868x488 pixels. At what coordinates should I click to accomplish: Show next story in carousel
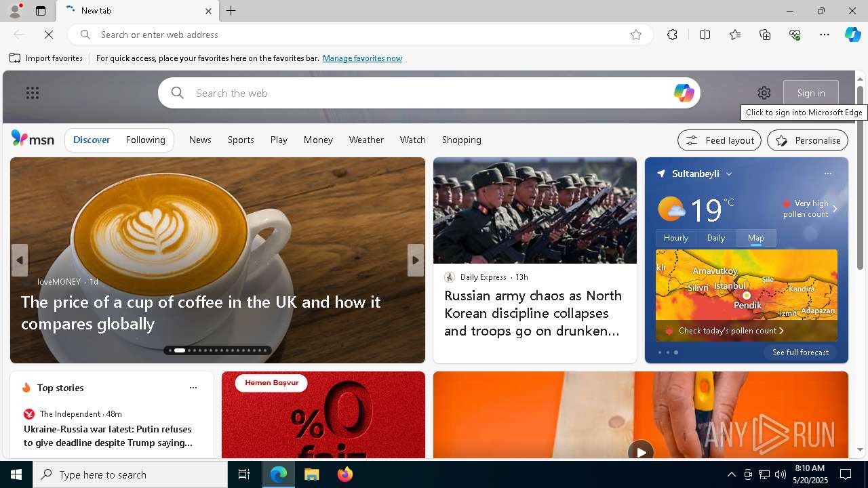point(416,260)
